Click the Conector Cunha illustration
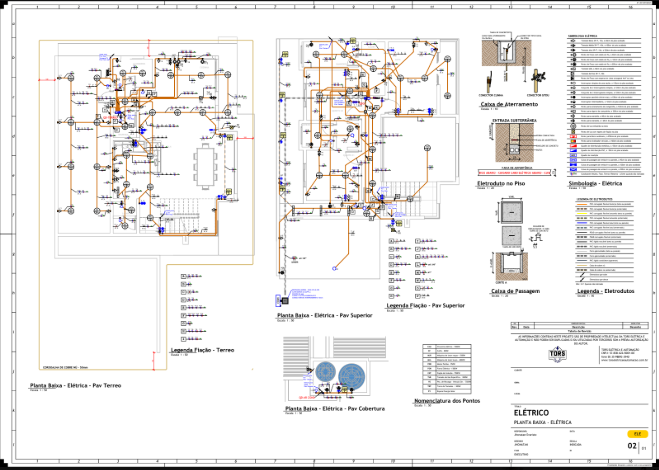The width and height of the screenshot is (659, 470). point(490,82)
